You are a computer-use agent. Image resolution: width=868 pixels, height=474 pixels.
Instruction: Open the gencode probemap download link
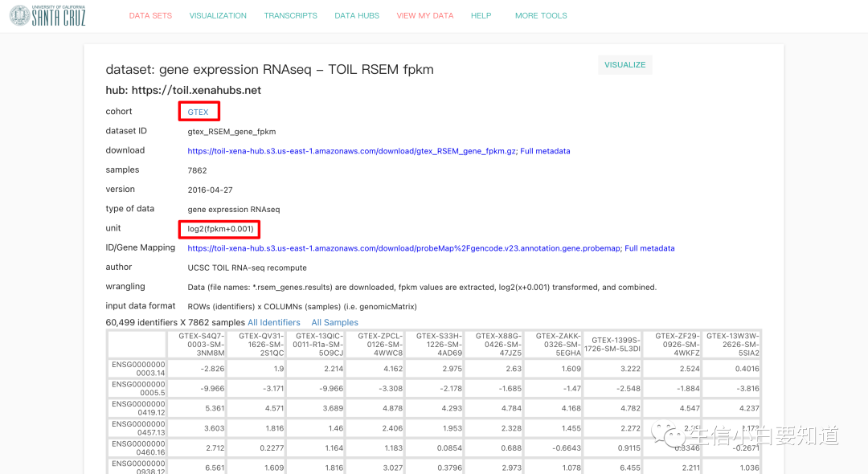coord(404,248)
